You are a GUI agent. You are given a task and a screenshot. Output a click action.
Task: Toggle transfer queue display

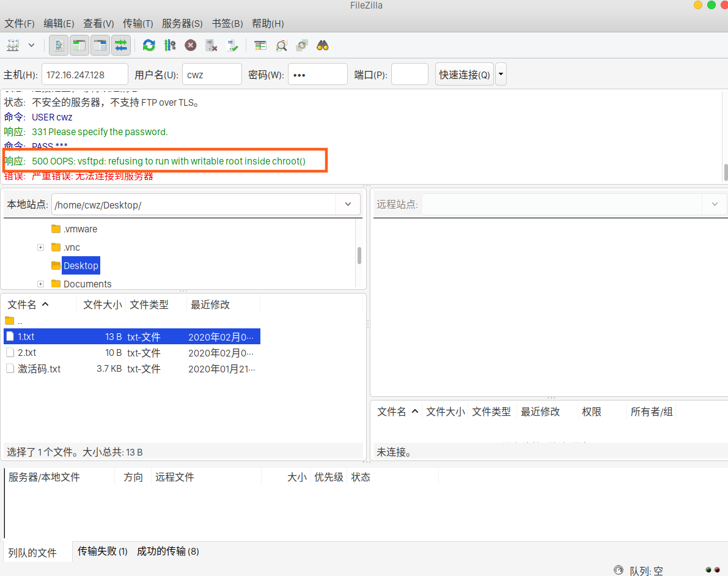(x=120, y=45)
